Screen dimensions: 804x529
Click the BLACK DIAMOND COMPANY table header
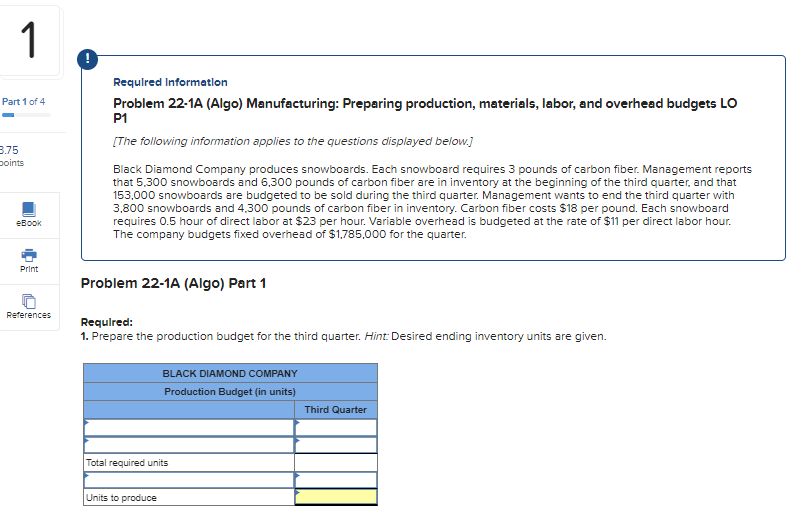click(x=230, y=373)
